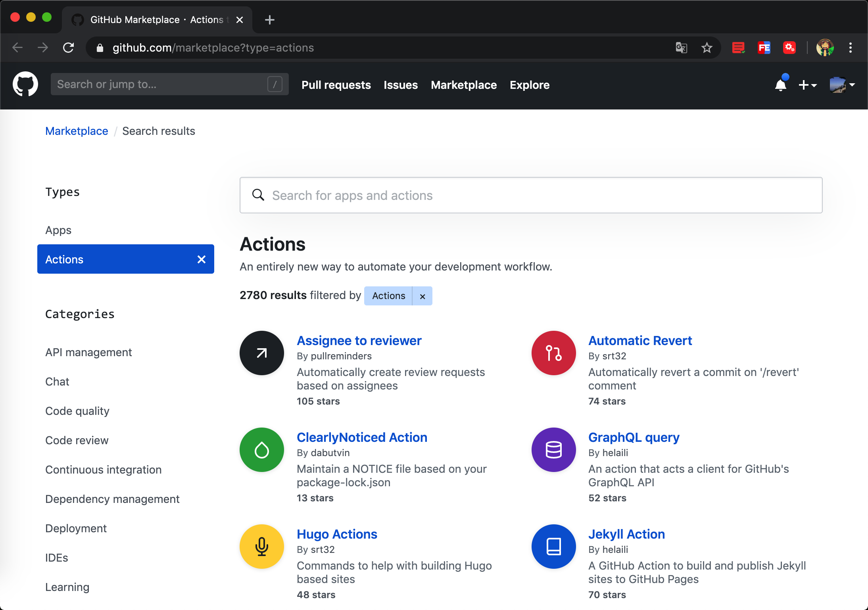This screenshot has height=610, width=868.
Task: Click the GraphQL query database icon
Action: click(x=554, y=450)
